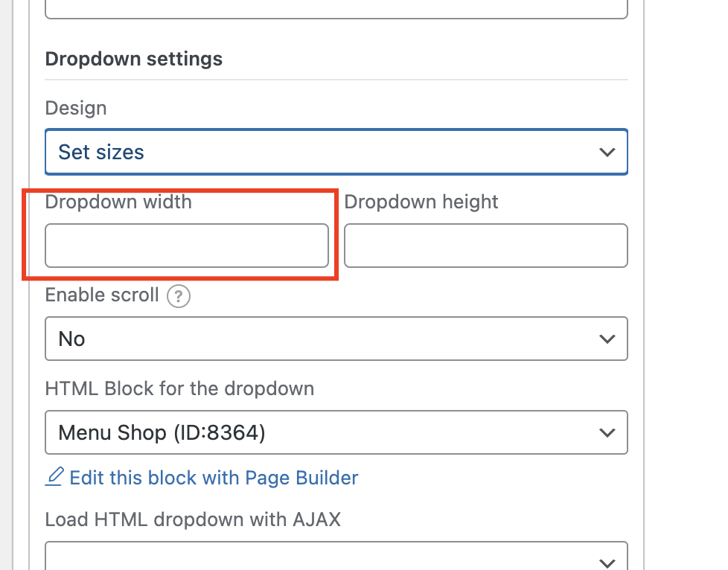Click the Enable scroll label text
This screenshot has height=570, width=728.
click(x=102, y=295)
